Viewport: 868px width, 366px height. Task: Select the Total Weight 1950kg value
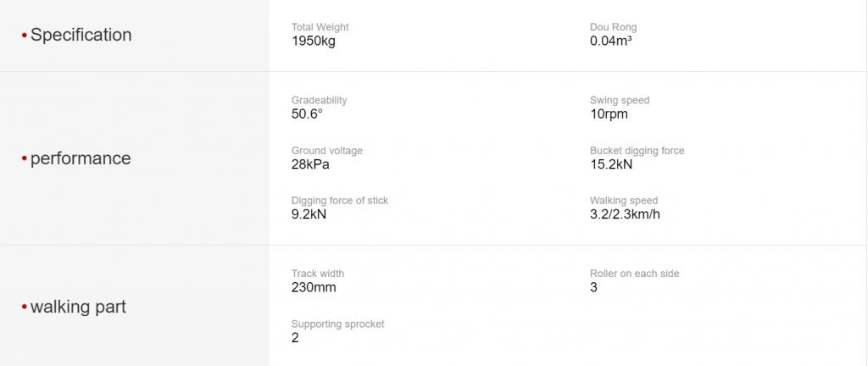314,42
